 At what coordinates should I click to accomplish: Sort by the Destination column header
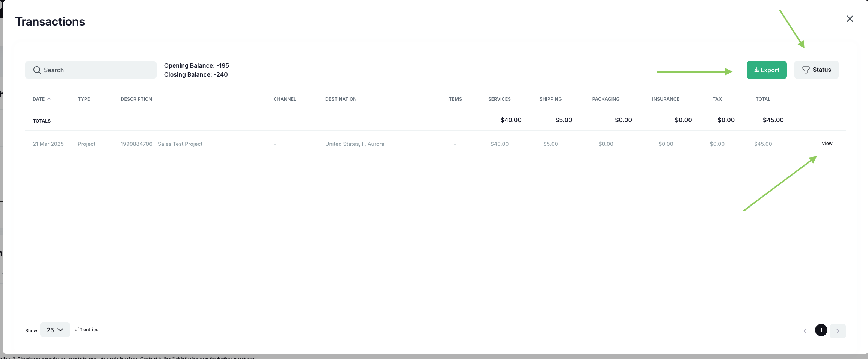[341, 99]
